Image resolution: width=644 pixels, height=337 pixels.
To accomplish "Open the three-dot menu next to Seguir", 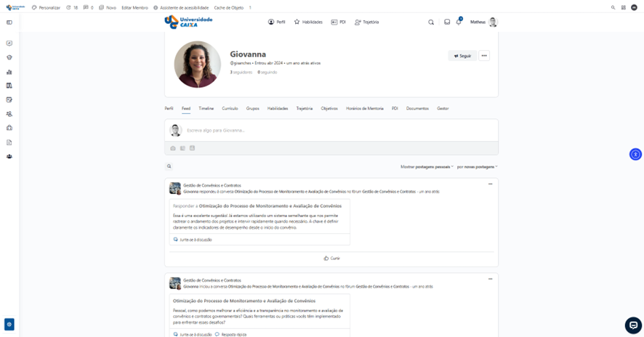I will [484, 56].
